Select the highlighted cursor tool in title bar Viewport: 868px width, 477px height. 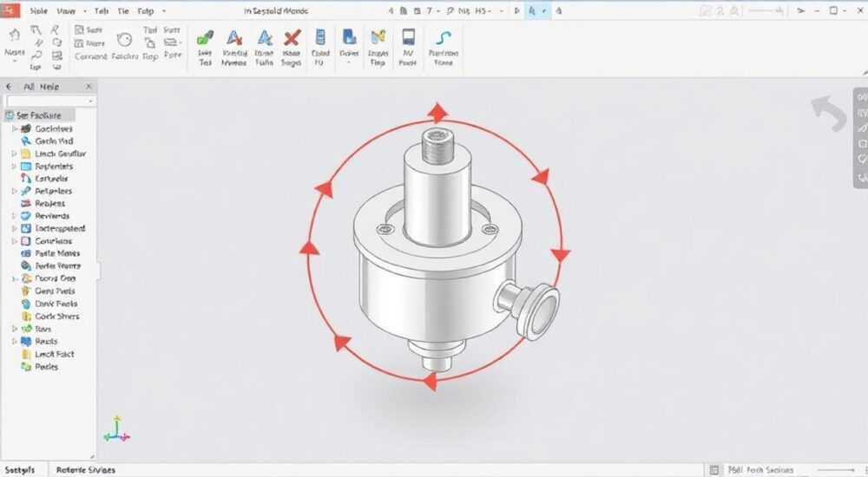point(532,10)
